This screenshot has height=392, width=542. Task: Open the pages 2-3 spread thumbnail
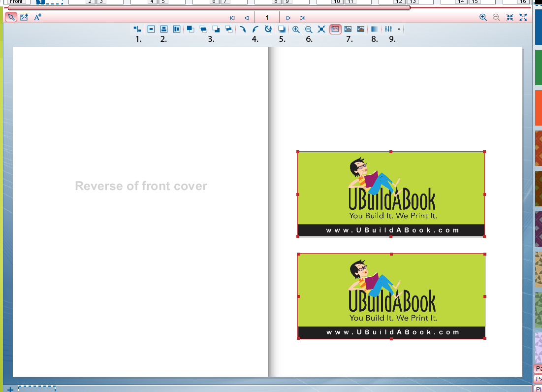[x=96, y=2]
